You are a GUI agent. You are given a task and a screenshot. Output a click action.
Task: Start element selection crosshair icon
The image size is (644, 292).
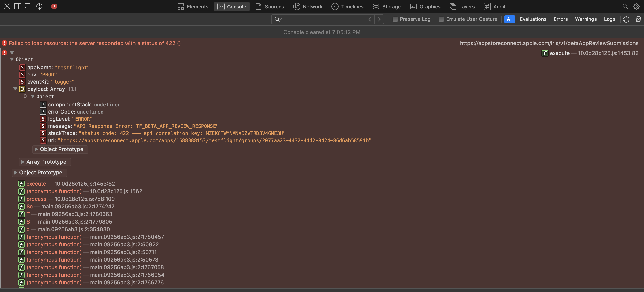tap(39, 6)
